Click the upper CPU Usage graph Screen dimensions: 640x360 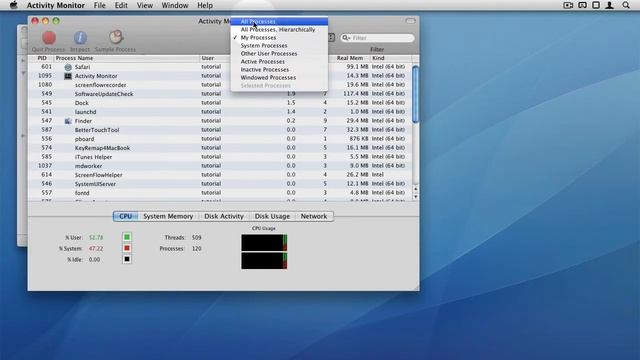264,242
